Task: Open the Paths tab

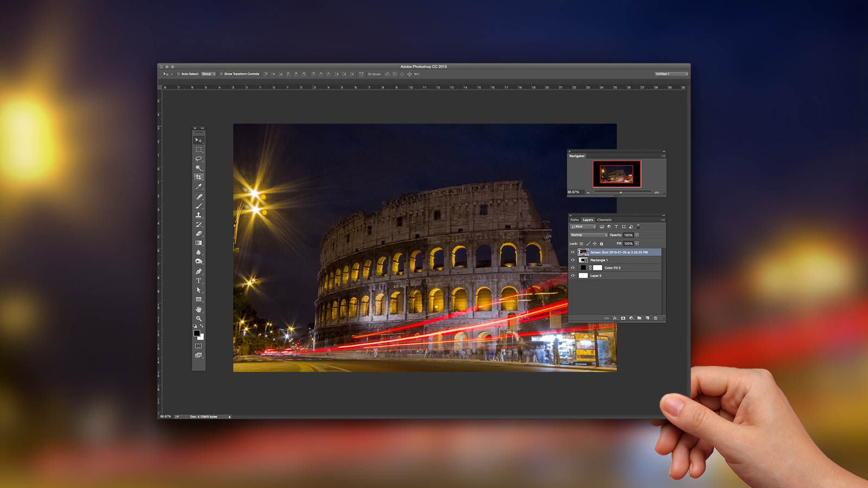Action: [575, 220]
